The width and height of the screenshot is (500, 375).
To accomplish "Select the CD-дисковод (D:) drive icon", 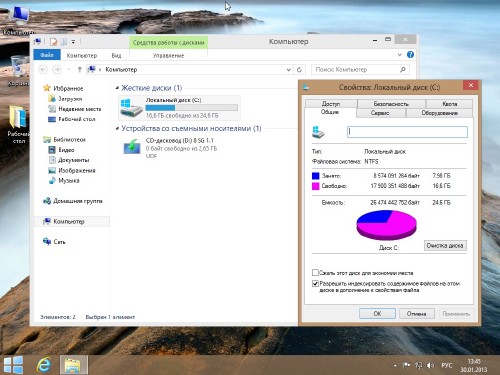I will [132, 147].
